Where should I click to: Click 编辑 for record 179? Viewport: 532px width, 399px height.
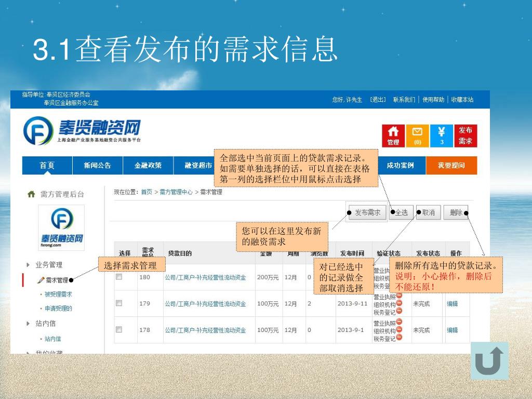pos(453,303)
